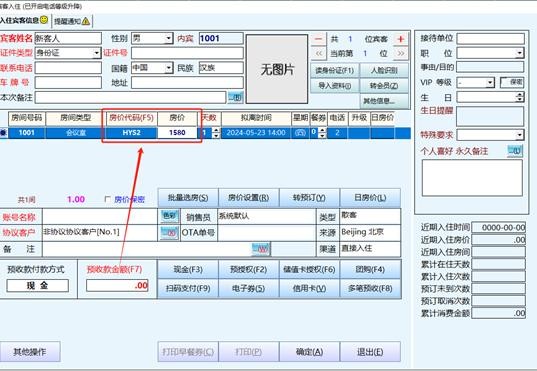Screen dimensions: 537x371
Task: Click the red plus guest button
Action: coord(400,39)
